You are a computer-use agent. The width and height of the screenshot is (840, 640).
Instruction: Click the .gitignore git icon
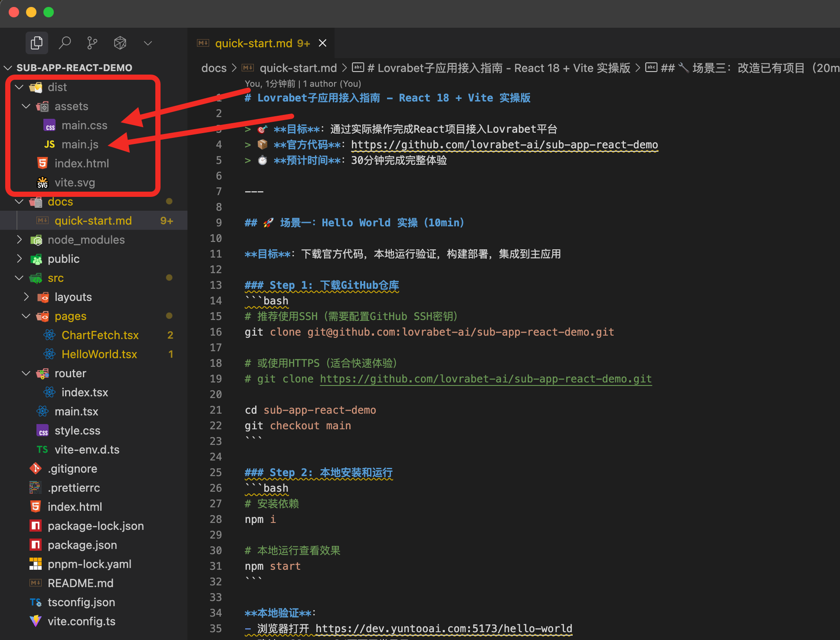(36, 469)
